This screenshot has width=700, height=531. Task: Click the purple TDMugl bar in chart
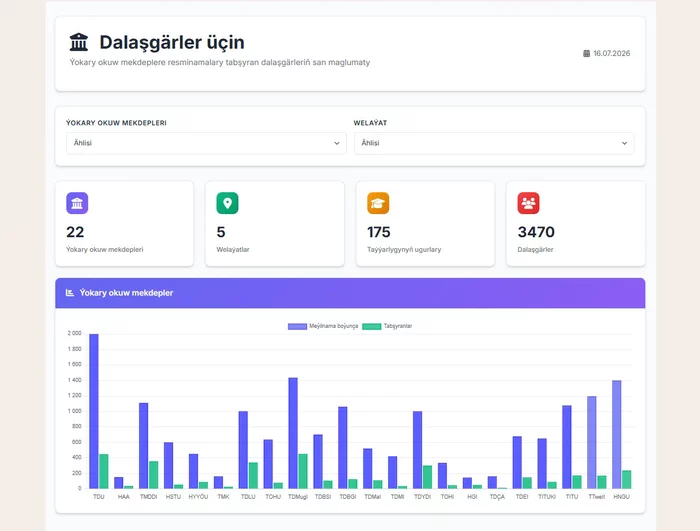click(293, 433)
